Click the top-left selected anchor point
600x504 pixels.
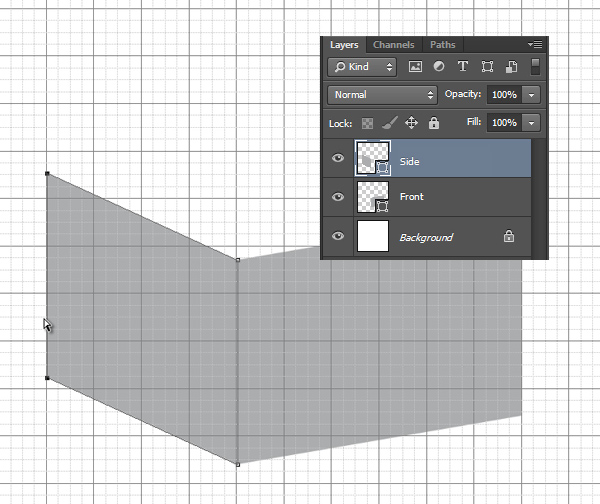[47, 174]
